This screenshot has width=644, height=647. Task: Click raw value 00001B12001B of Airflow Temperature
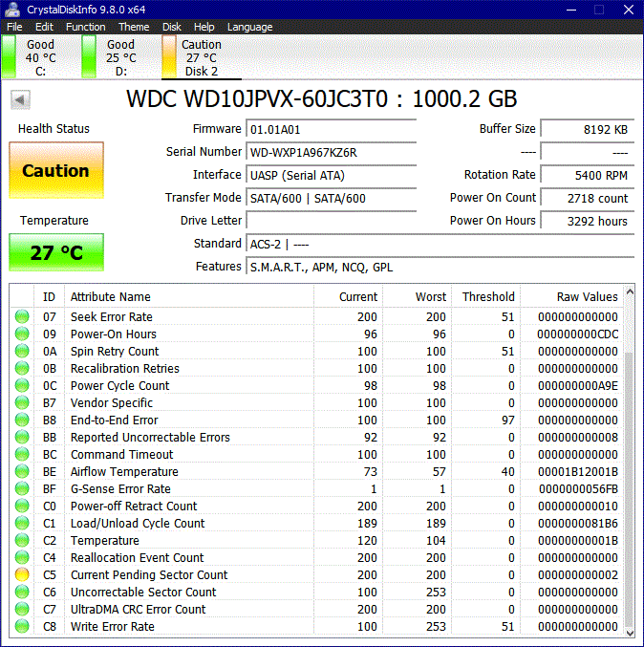tap(577, 472)
